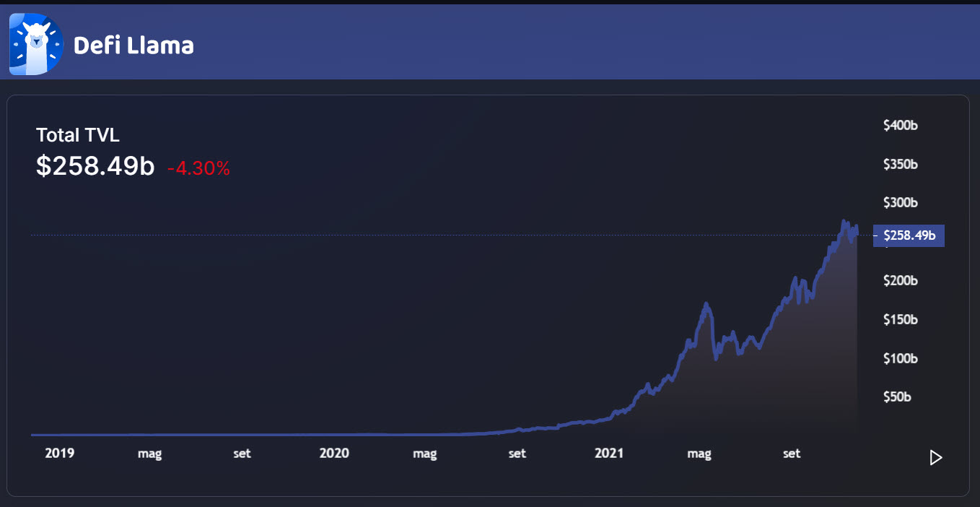
Task: Click the chart peak near $170b in May 2021
Action: (706, 305)
